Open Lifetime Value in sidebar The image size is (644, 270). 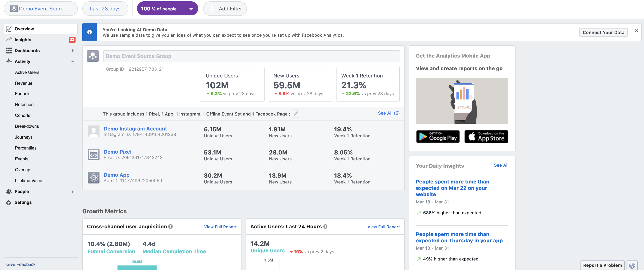28,181
